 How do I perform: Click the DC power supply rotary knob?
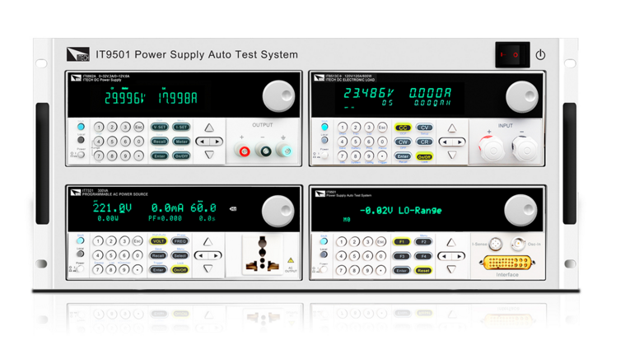(x=278, y=97)
